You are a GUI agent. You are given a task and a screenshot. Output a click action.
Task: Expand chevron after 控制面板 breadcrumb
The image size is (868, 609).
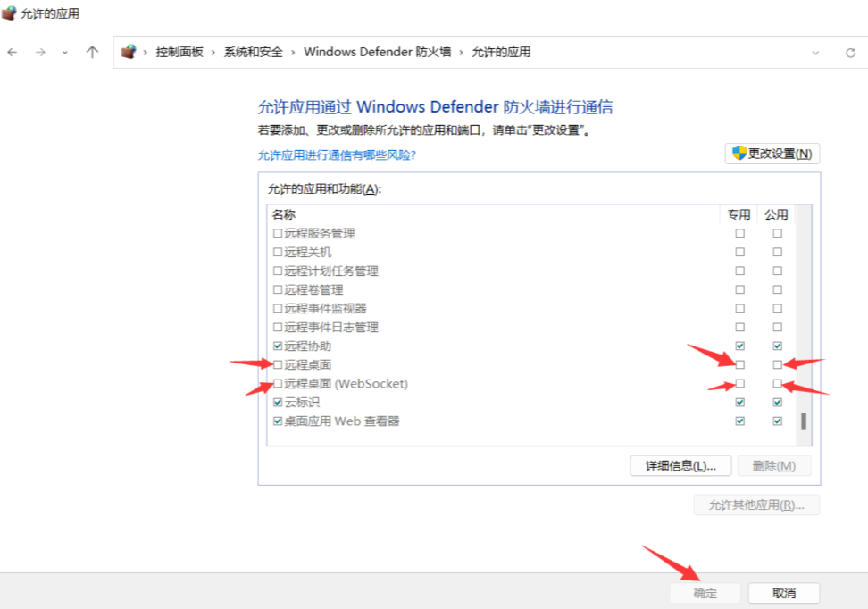coord(213,53)
